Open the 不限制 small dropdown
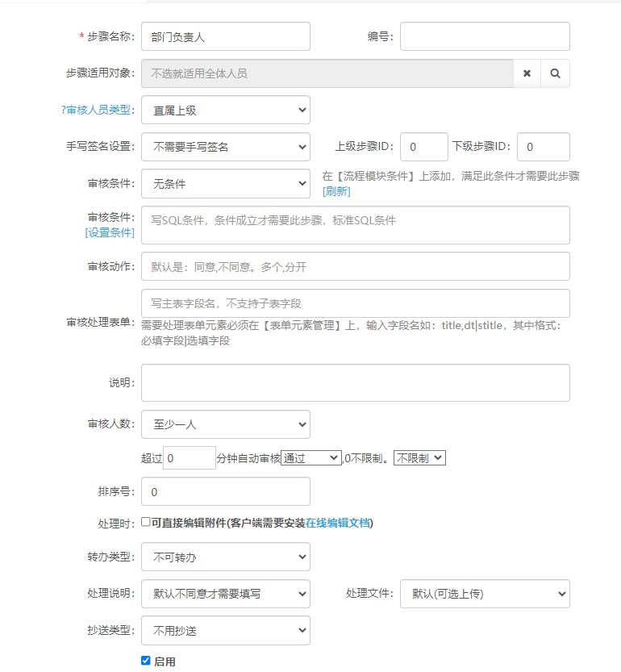Screen dimensions: 621x672 pyautogui.click(x=419, y=458)
